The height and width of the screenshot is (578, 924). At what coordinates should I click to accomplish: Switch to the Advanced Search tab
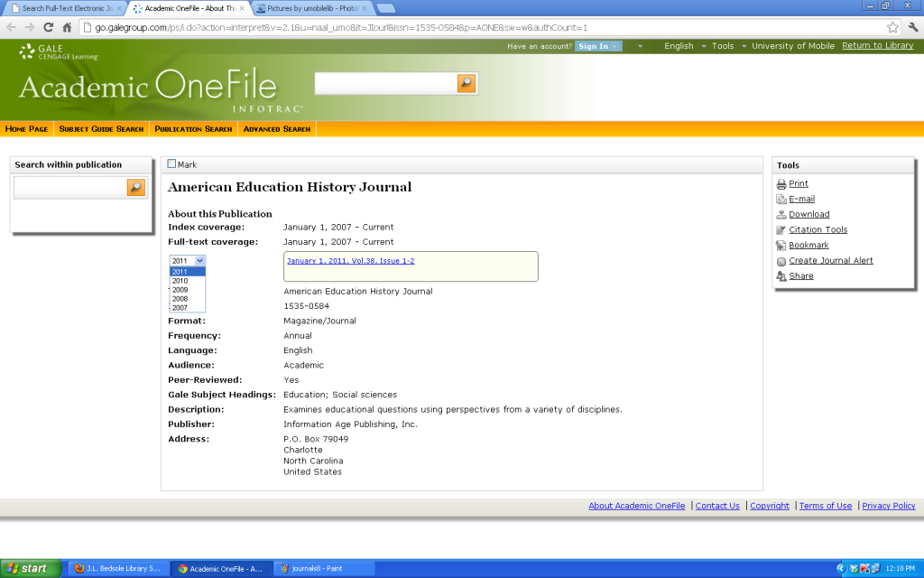point(276,128)
